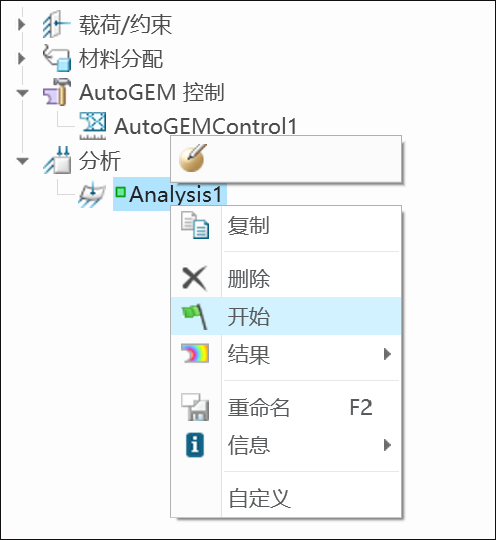Collapse the 分析 tree node

tap(22, 161)
